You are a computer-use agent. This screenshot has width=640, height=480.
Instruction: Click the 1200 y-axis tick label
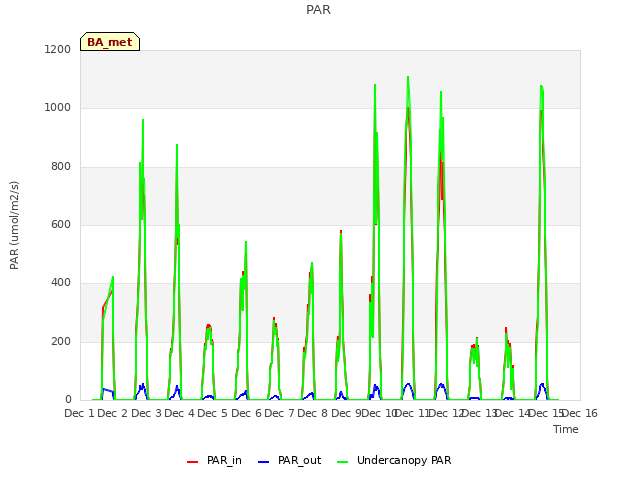(58, 49)
